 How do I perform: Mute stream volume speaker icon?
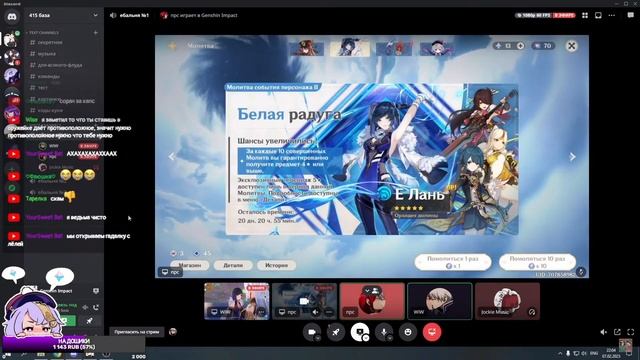coord(604,332)
